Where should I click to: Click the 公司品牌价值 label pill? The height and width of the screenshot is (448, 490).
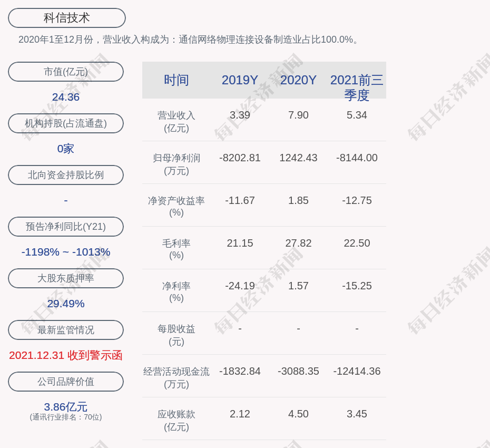(x=66, y=382)
